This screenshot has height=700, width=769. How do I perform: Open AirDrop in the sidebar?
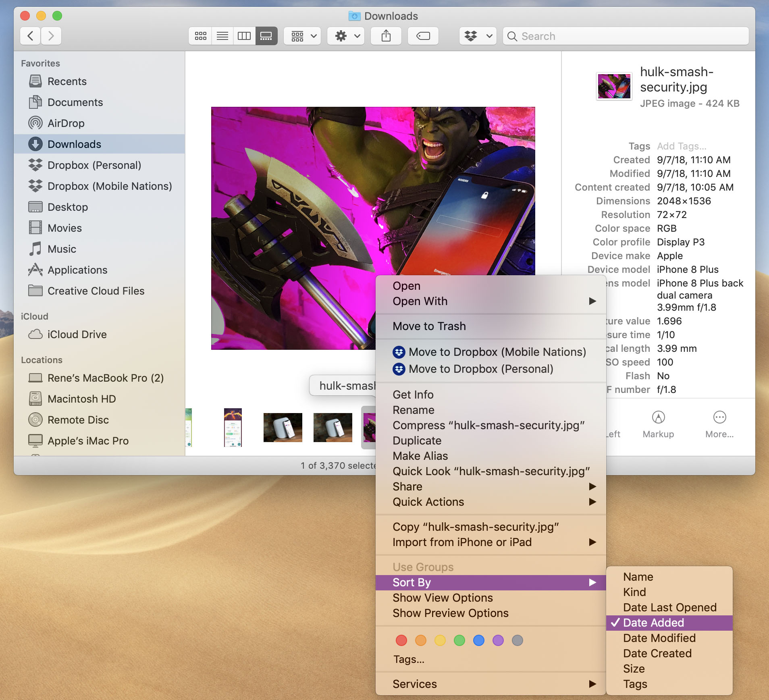[x=99, y=123]
